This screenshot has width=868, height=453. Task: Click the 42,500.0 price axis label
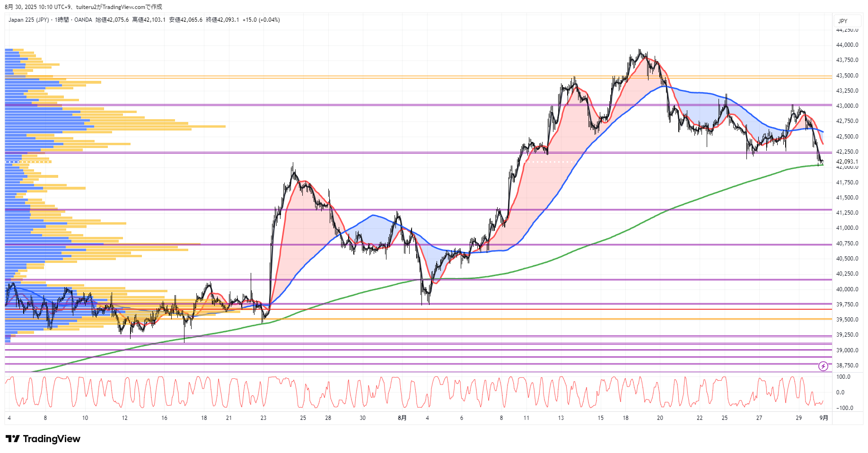click(847, 137)
